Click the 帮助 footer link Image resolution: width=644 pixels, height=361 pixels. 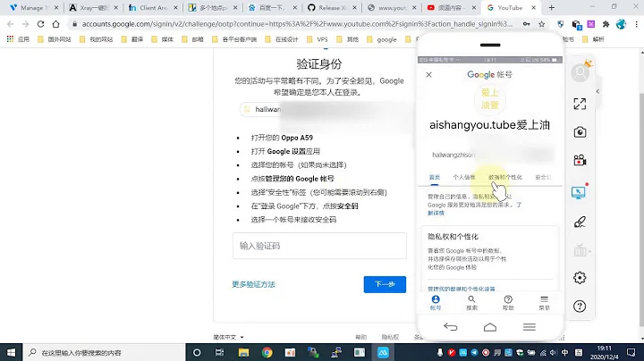[x=361, y=337]
